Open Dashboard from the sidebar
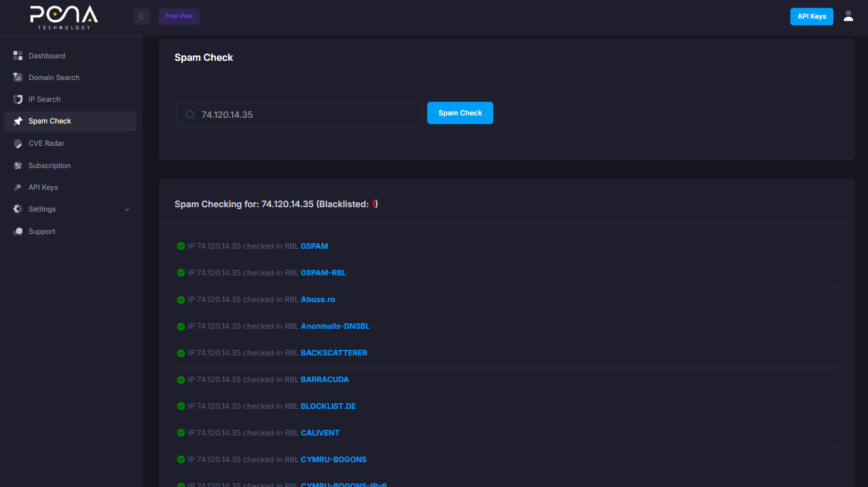Screen dimensions: 868x487 tap(70, 56)
